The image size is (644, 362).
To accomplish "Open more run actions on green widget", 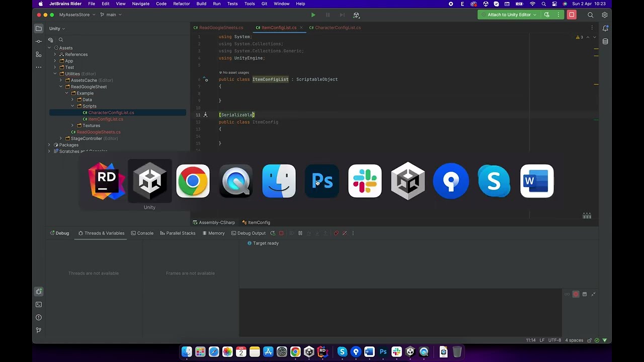I will [558, 15].
